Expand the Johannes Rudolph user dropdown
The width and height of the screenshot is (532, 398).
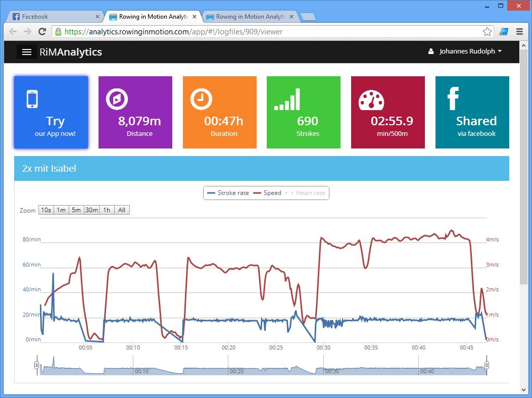tap(465, 51)
